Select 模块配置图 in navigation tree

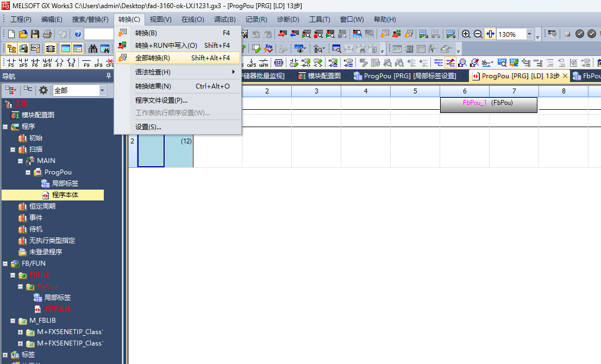coord(37,115)
